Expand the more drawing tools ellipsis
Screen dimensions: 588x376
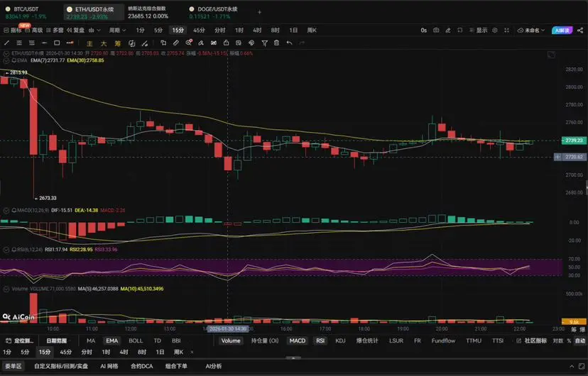[70, 43]
